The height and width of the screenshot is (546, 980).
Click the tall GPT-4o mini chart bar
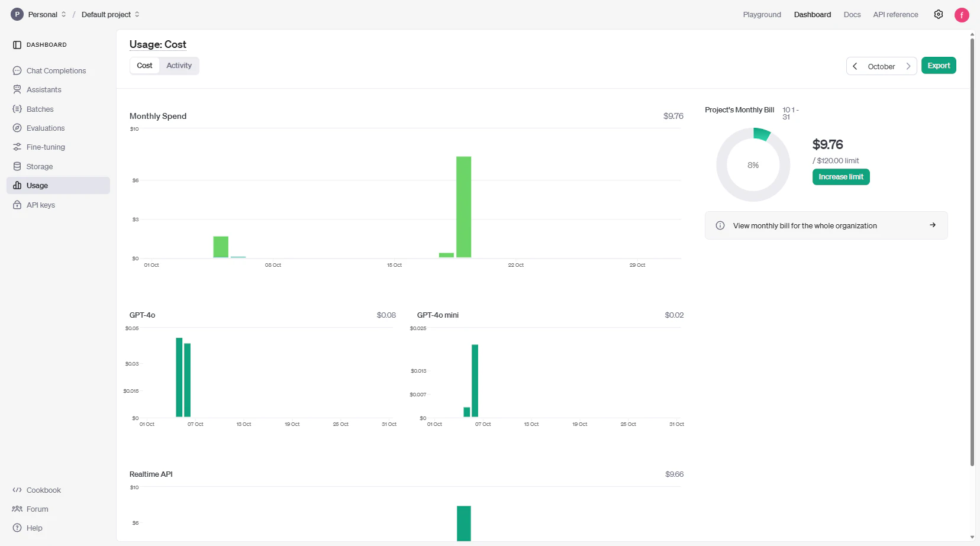pos(475,381)
